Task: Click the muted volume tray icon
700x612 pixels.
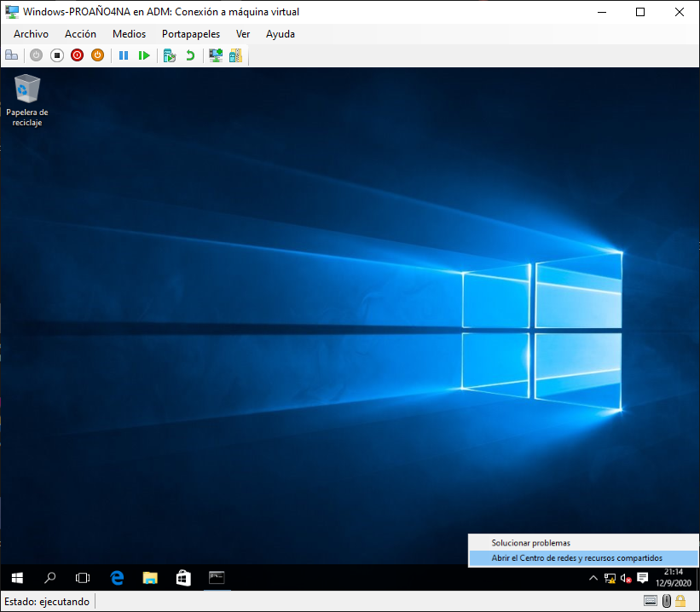Action: pos(626,579)
